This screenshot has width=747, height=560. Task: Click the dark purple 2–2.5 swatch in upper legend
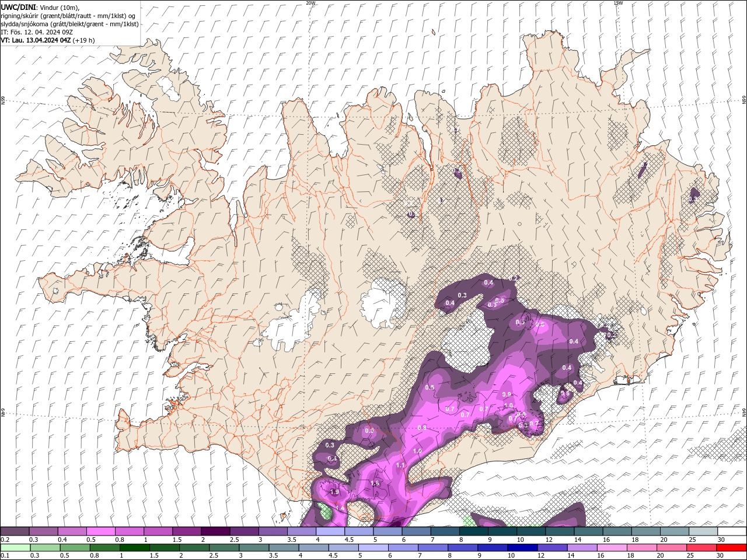click(x=215, y=531)
